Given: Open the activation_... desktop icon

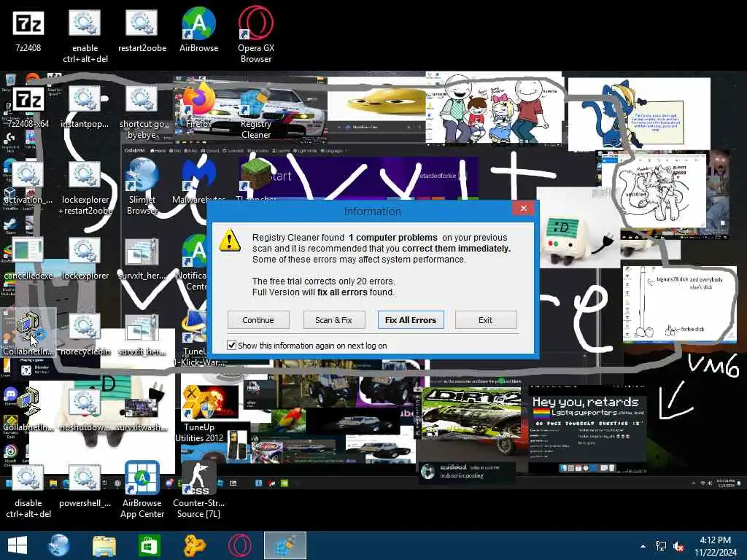Looking at the screenshot, I should 28,183.
